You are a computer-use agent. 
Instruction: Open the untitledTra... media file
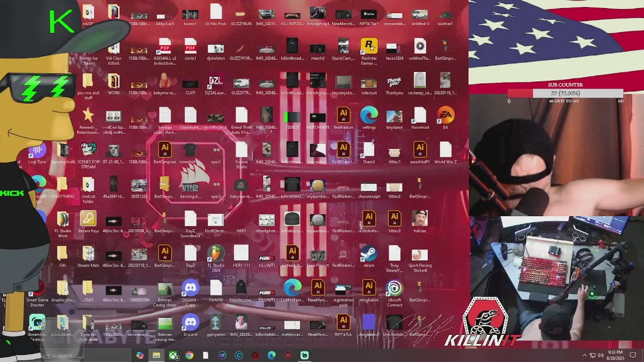pyautogui.click(x=420, y=46)
